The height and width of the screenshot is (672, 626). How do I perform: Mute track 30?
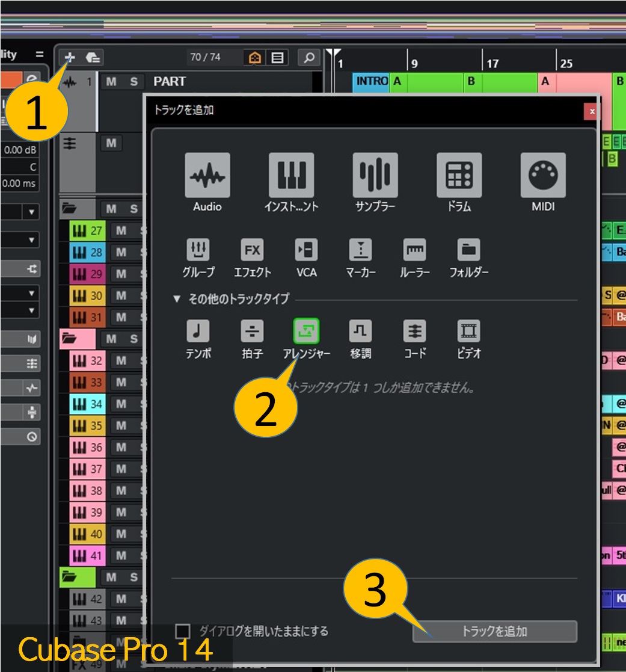click(121, 296)
